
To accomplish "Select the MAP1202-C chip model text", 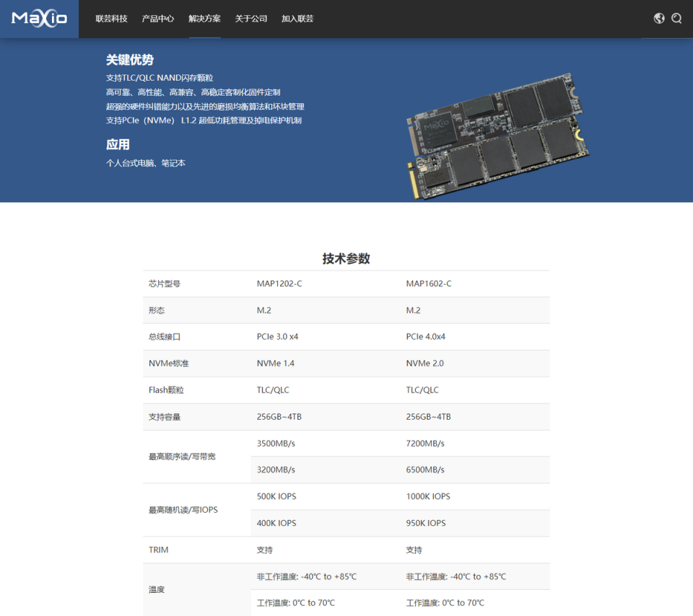I will click(279, 283).
